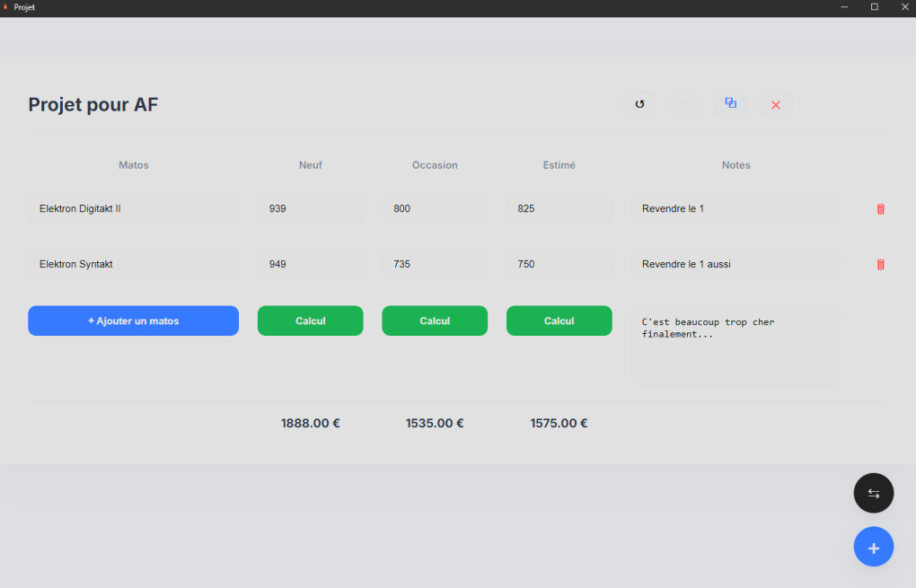Click the Neuf price field showing 939

pyautogui.click(x=310, y=208)
